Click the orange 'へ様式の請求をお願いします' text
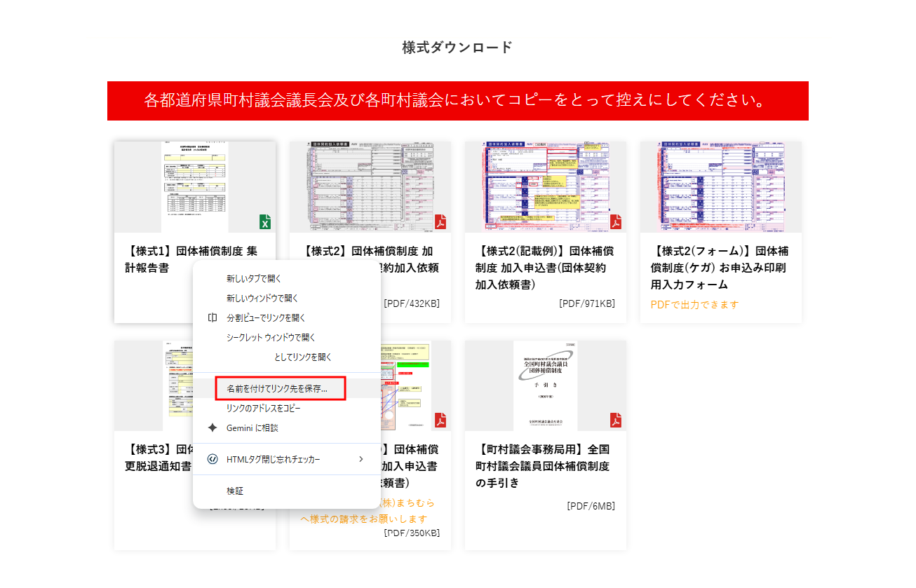 click(x=363, y=519)
